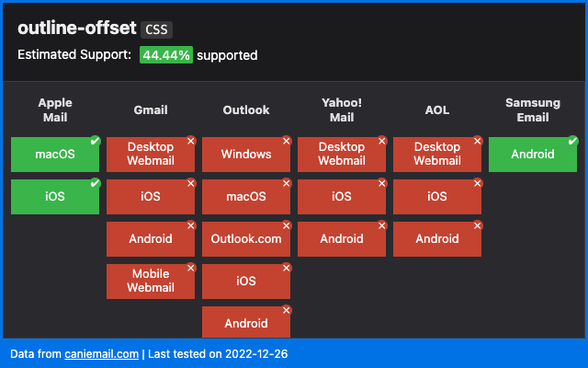
Task: Click the Outlook macOS tile
Action: tap(246, 197)
